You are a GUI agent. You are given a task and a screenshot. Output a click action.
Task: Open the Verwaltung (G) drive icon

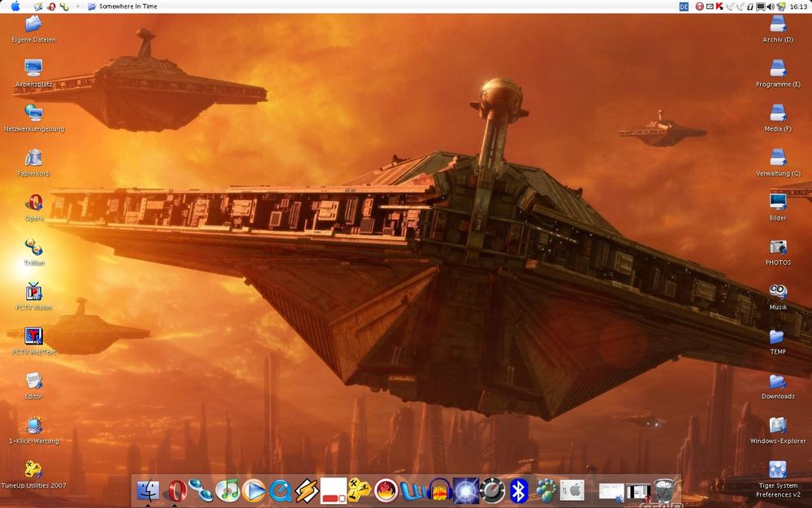tap(778, 163)
